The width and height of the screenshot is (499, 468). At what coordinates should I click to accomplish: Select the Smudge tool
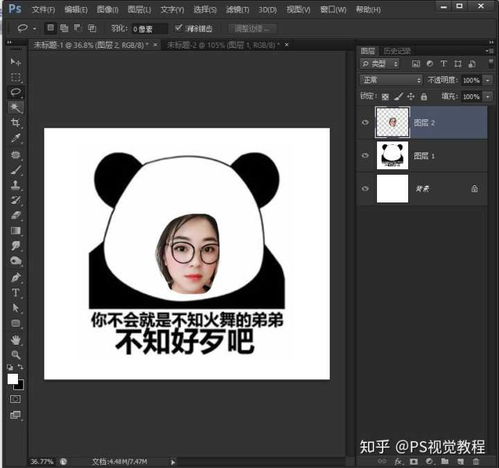pyautogui.click(x=15, y=246)
